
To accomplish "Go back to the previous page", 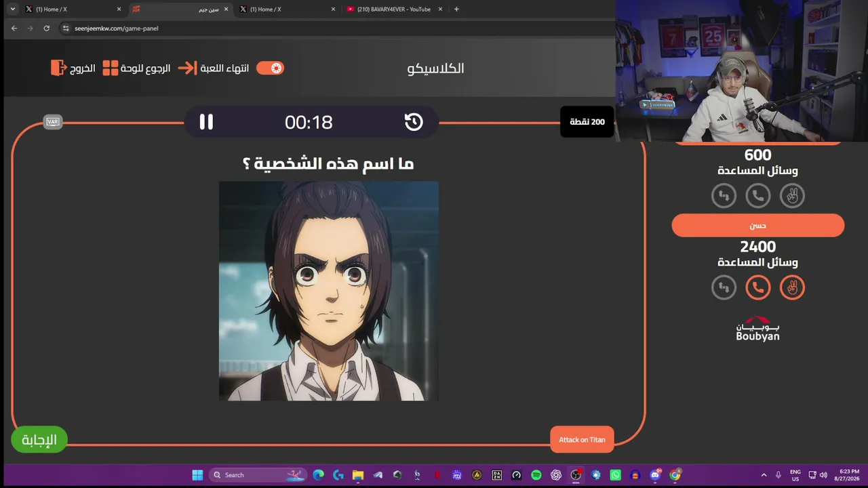I will click(14, 28).
